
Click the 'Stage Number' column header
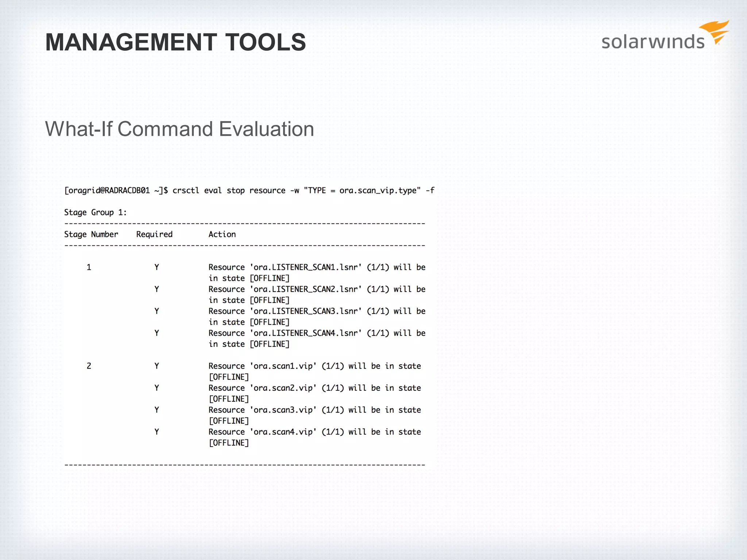[91, 234]
